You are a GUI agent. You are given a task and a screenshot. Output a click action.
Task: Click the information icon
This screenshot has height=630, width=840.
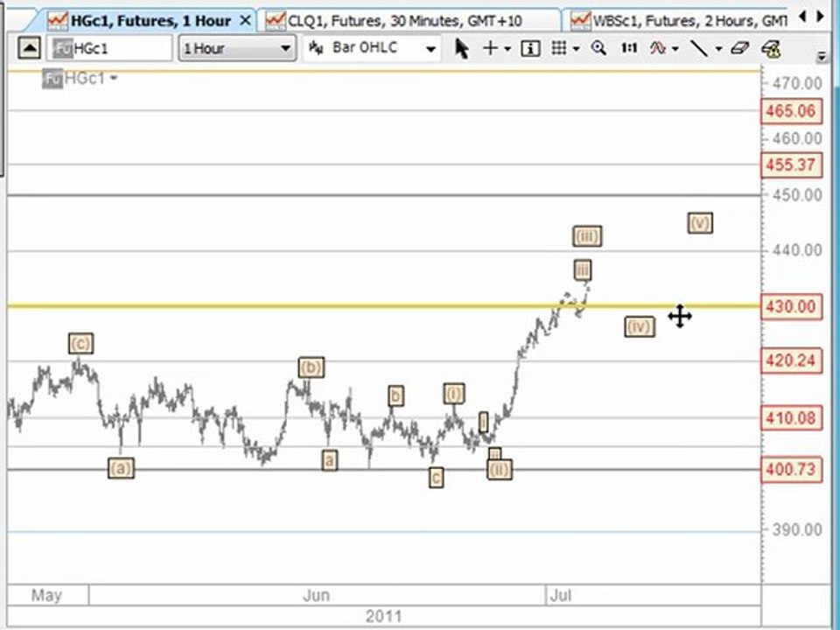(x=530, y=49)
